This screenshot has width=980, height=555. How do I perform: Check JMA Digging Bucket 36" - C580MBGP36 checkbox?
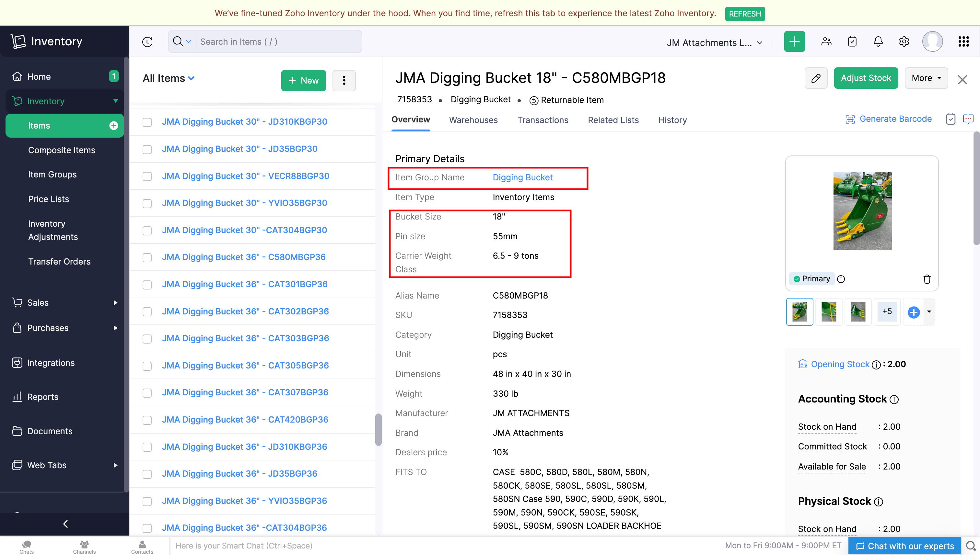pyautogui.click(x=147, y=258)
